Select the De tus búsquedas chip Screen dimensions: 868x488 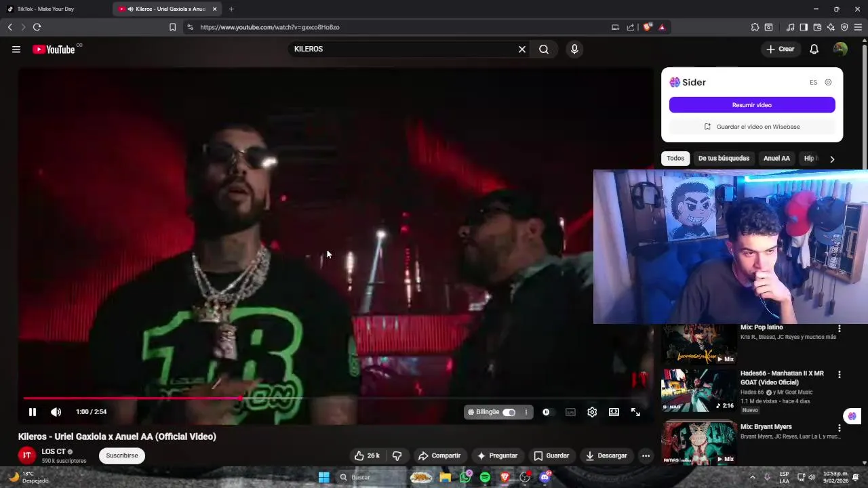pos(724,159)
